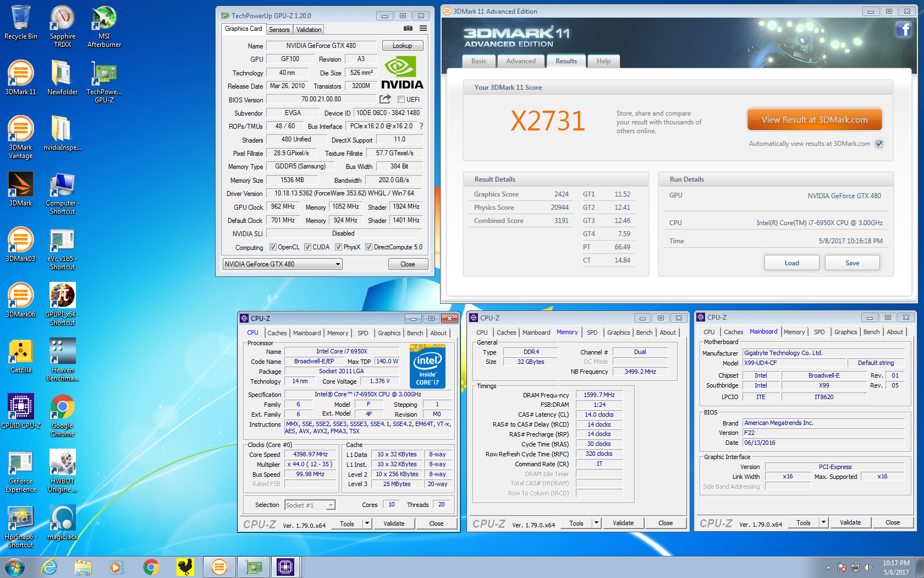Open the Newfolder desktop folder
This screenshot has height=578, width=924.
tap(62, 78)
